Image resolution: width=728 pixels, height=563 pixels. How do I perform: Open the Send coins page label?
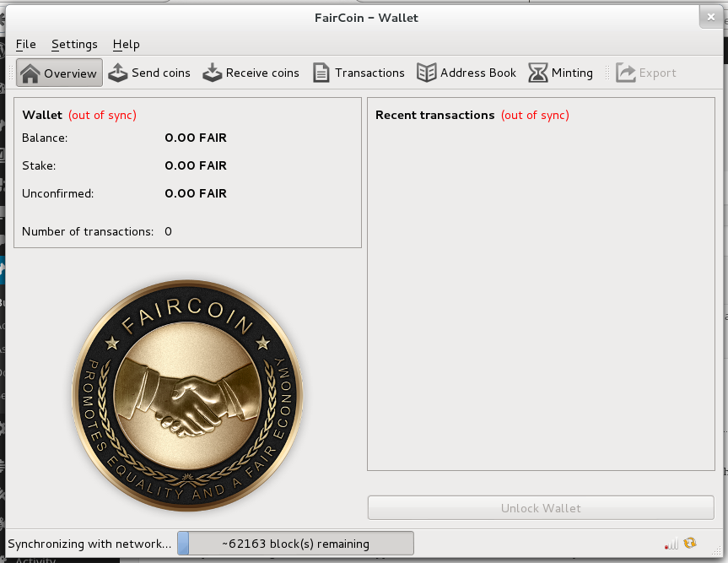(x=160, y=73)
